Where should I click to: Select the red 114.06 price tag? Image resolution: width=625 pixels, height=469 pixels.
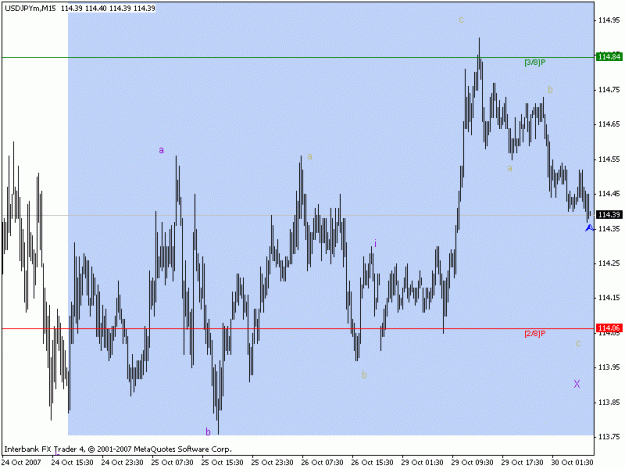(609, 328)
